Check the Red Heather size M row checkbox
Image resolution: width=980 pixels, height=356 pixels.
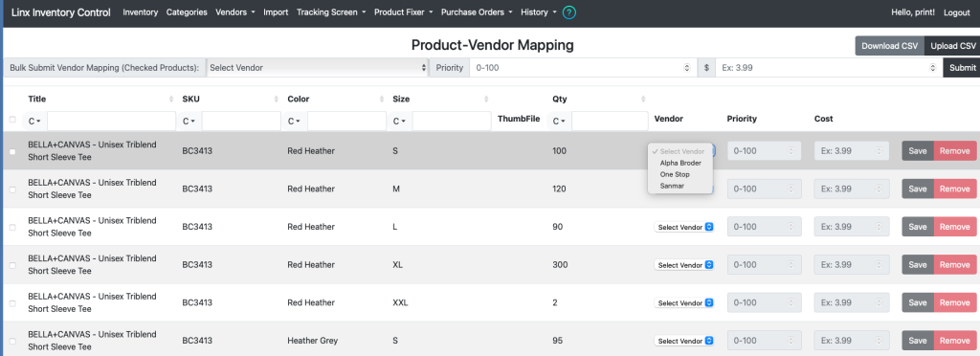coord(12,189)
